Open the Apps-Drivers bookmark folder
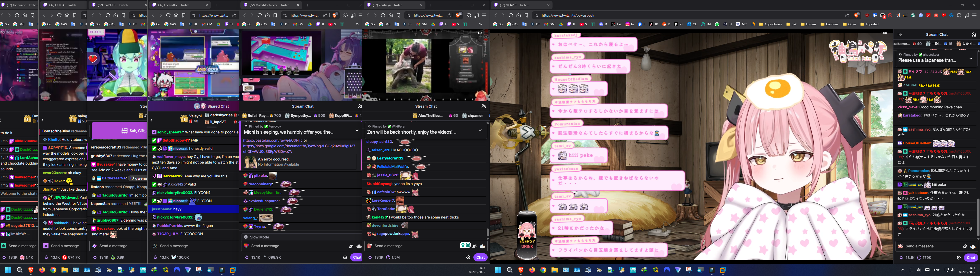The height and width of the screenshot is (276, 980). 770,24
